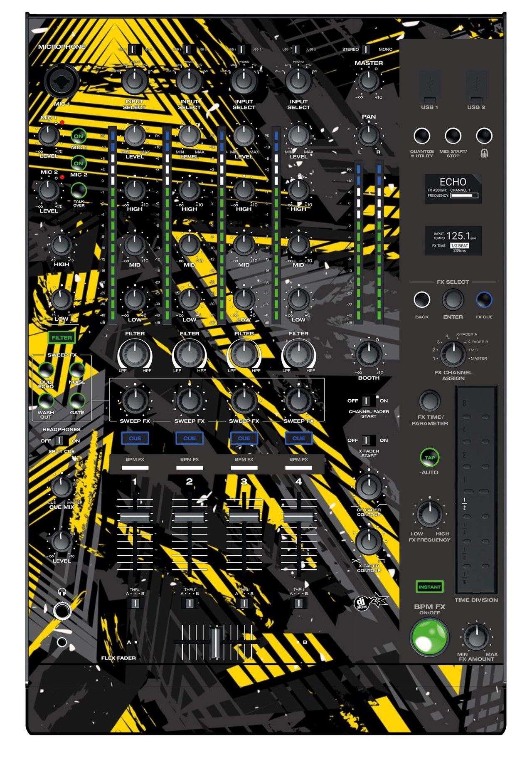
Task: Click the Time Division touch strip
Action: point(476,490)
